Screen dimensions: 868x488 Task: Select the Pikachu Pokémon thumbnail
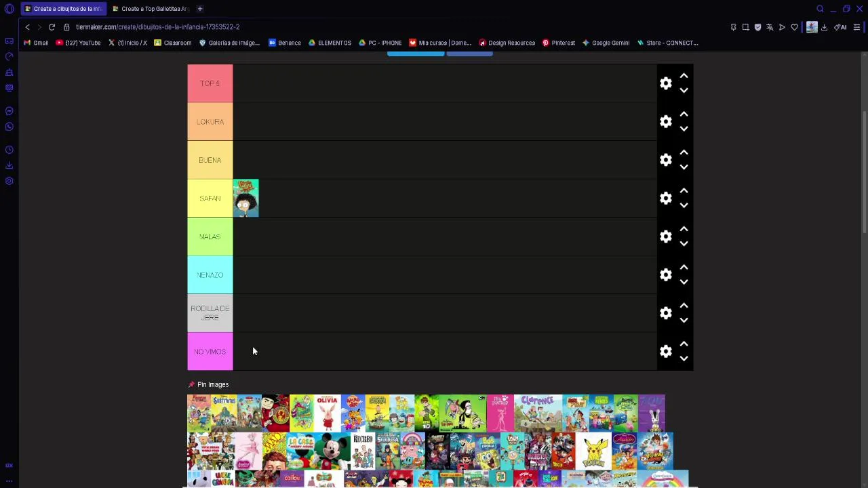[x=593, y=451]
